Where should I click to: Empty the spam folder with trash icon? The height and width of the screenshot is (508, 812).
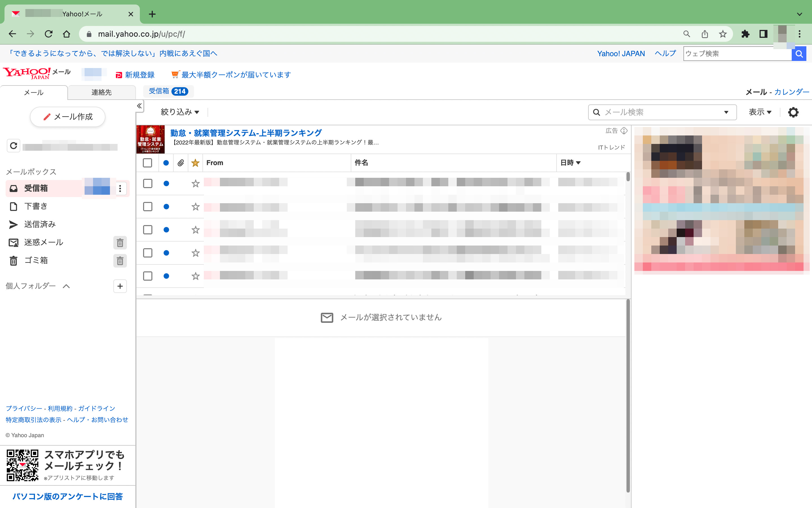point(120,243)
